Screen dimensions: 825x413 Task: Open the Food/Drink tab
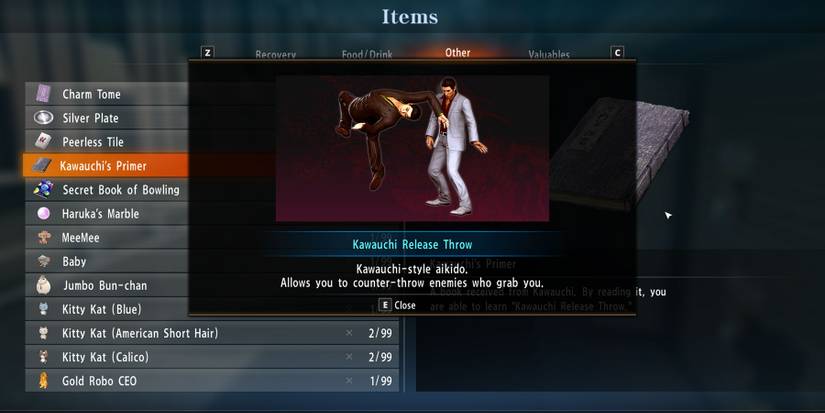coord(367,54)
